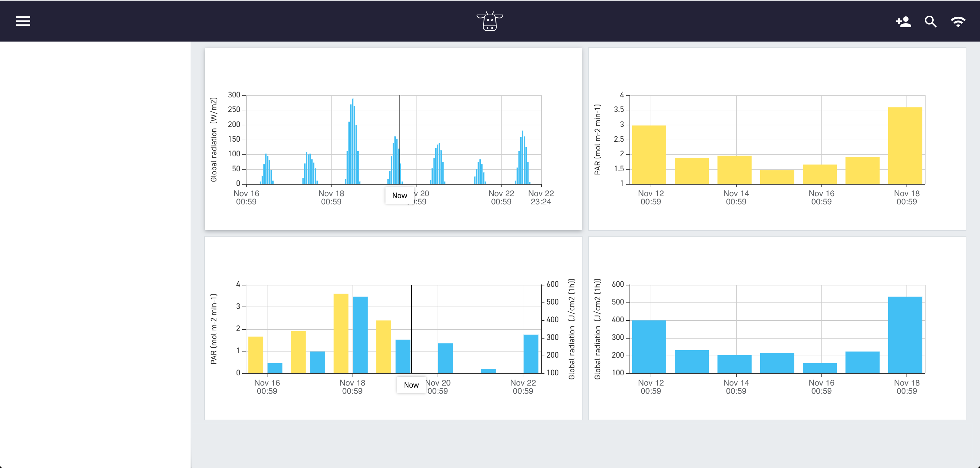Click the Nov 22 radiation spike in hourly chart
980x468 pixels.
click(x=523, y=158)
